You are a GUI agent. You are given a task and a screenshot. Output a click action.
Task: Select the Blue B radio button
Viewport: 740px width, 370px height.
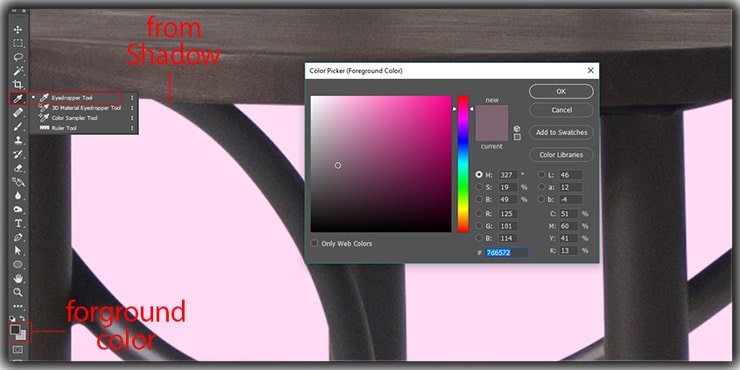(x=479, y=238)
